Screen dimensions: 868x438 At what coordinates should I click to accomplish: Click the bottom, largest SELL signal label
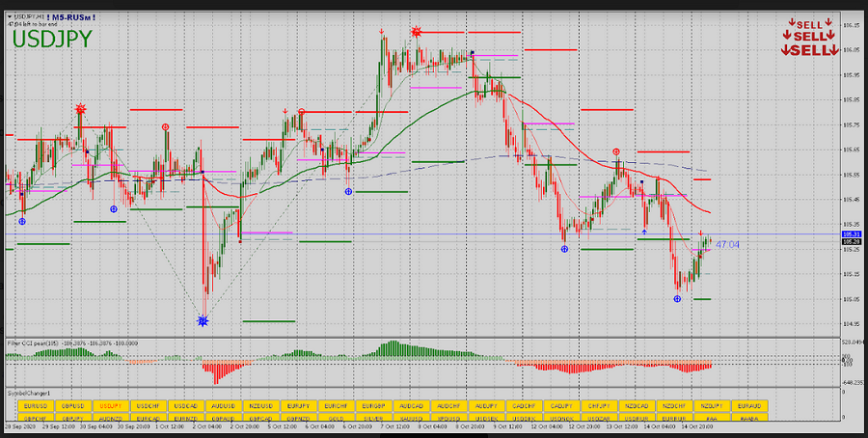click(x=808, y=50)
